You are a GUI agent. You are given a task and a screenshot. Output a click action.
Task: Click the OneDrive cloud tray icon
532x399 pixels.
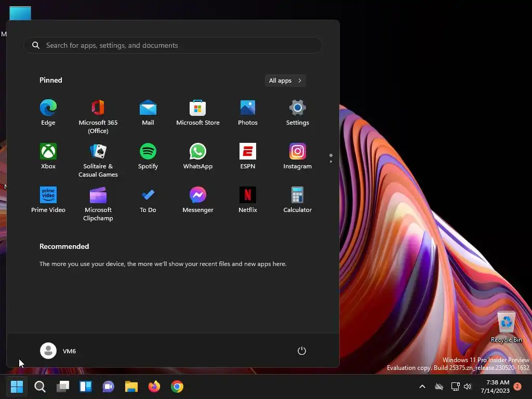(x=439, y=387)
